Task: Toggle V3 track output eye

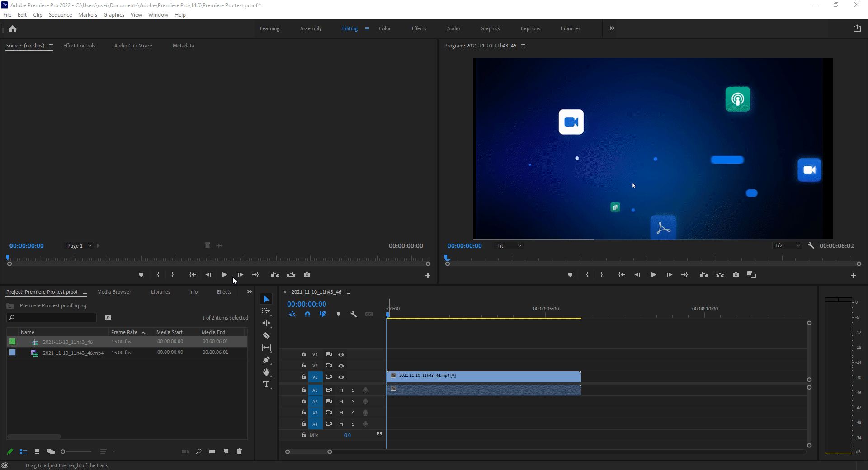Action: 341,354
